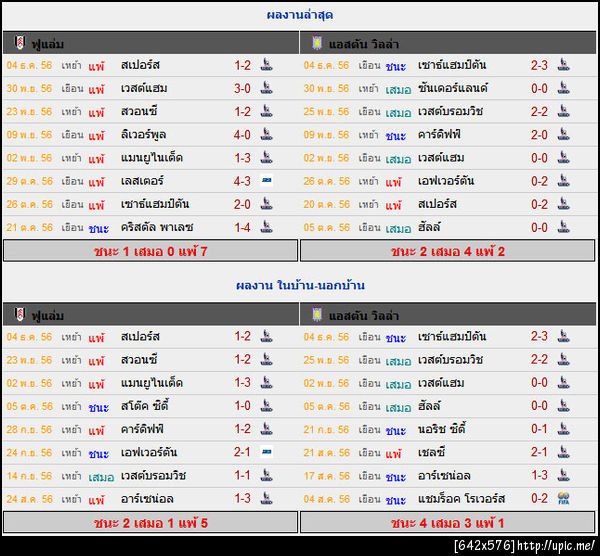The height and width of the screenshot is (556, 600).
Task: Click summary ชนะ 1 เสมอ 0 แพ้ 7
Action: 150,251
